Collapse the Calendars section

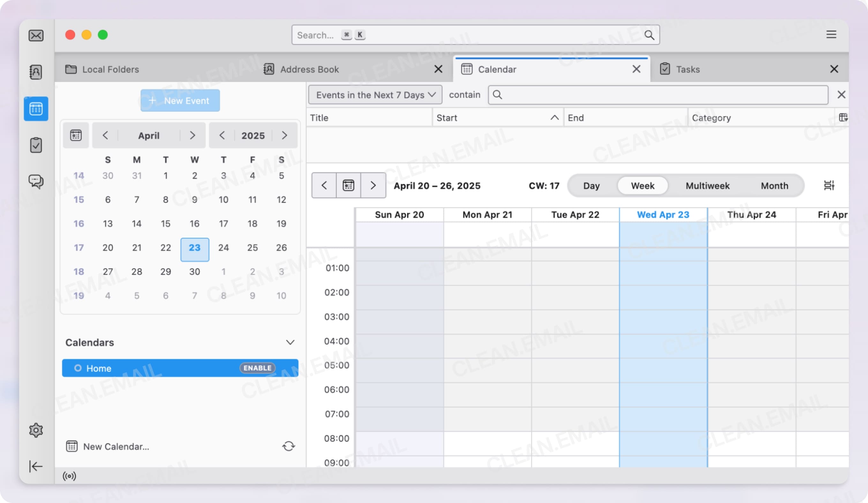290,342
